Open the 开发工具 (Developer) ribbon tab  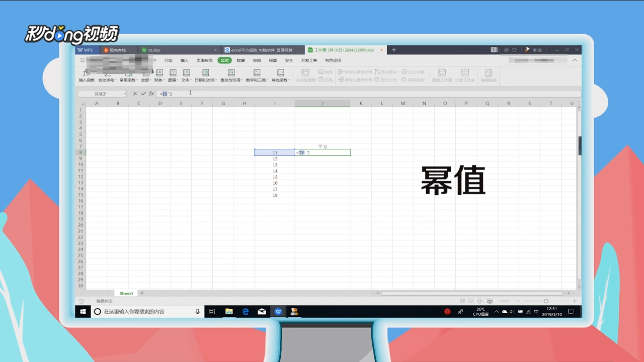(309, 60)
